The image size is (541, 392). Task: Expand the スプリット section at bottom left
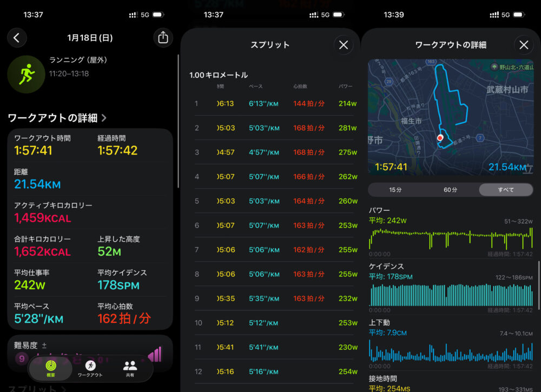(37, 388)
